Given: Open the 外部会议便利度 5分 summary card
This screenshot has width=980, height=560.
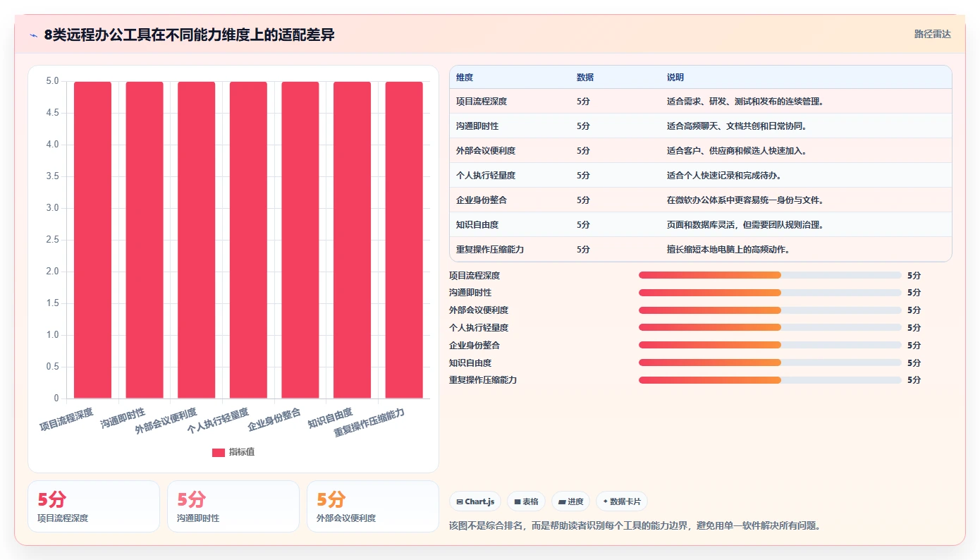Looking at the screenshot, I should coord(373,506).
